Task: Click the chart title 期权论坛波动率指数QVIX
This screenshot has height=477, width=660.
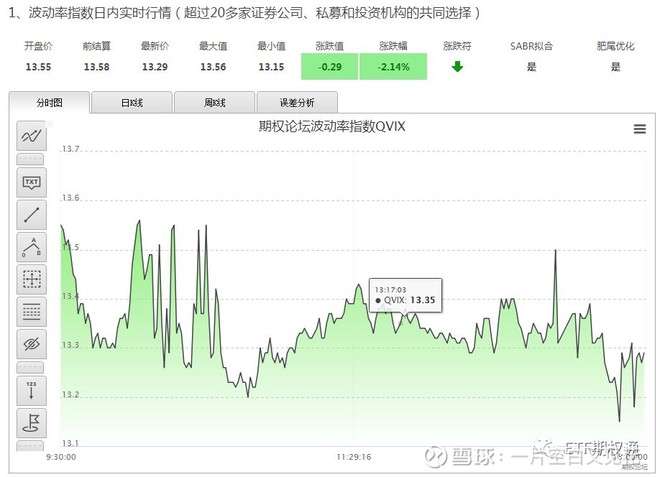Action: coord(332,126)
